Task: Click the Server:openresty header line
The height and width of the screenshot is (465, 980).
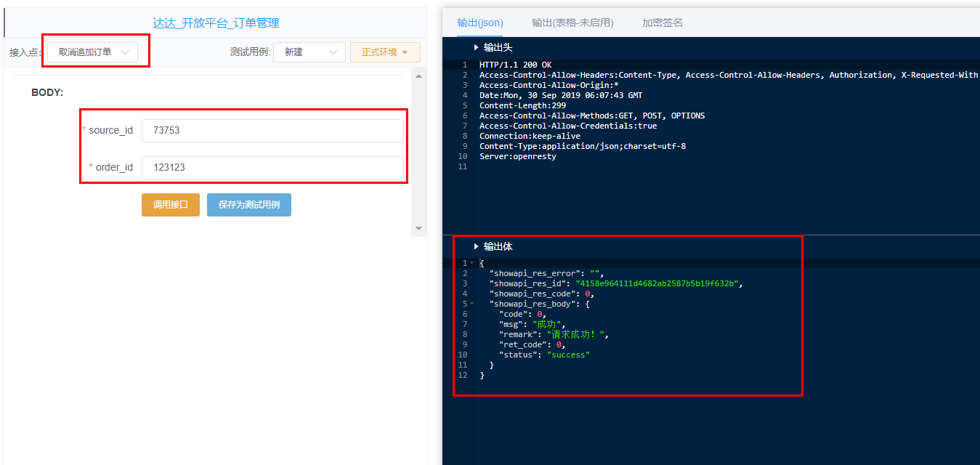Action: pyautogui.click(x=517, y=156)
